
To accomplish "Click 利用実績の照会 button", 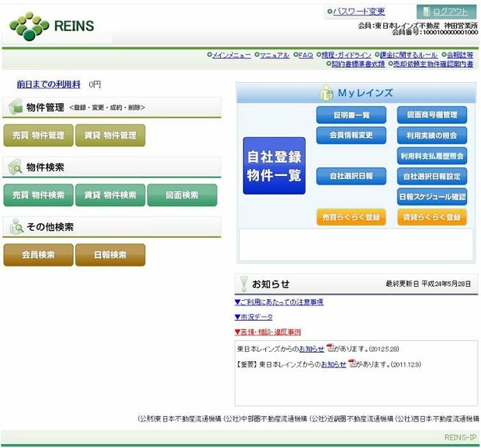I will click(432, 135).
